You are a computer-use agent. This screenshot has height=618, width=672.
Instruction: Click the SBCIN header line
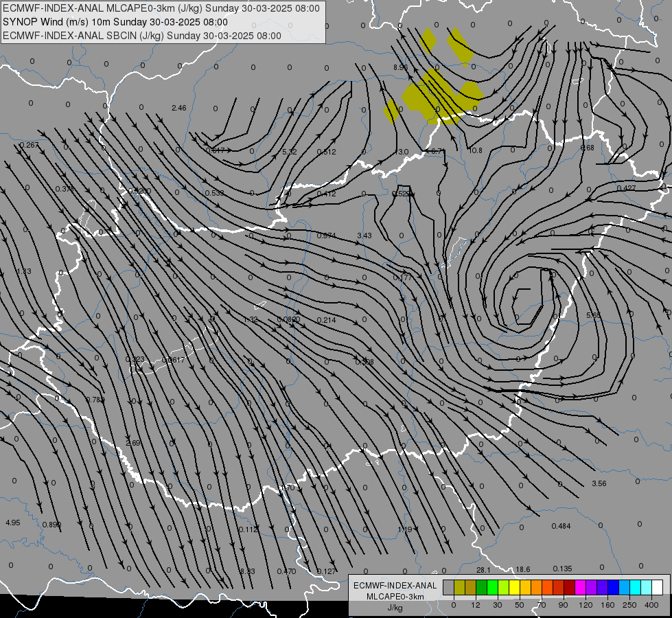142,36
